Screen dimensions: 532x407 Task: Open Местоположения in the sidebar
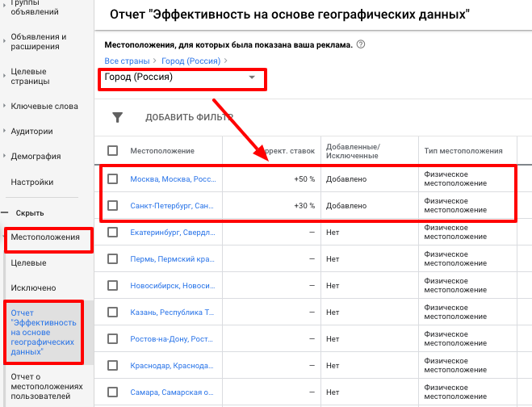pos(45,237)
